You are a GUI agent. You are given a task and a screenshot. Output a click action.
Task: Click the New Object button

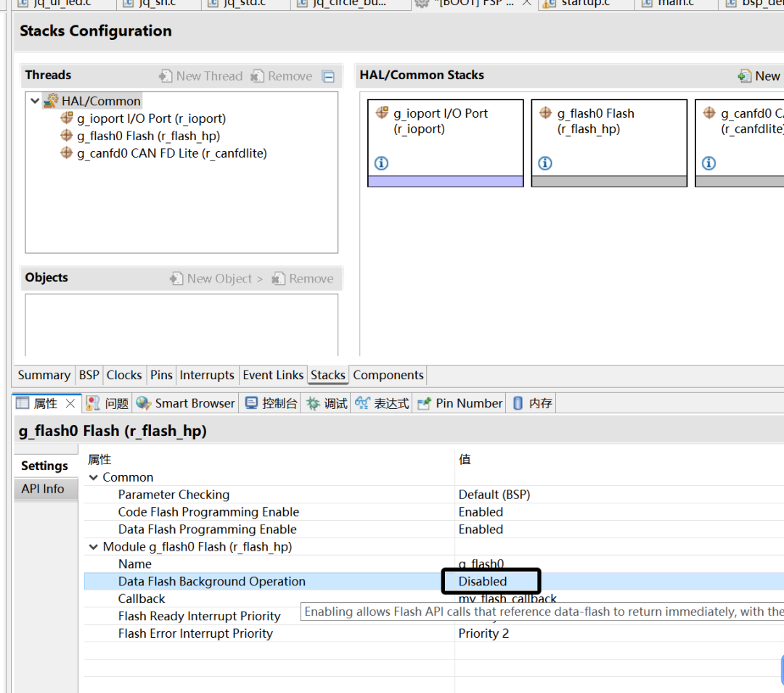pyautogui.click(x=216, y=279)
